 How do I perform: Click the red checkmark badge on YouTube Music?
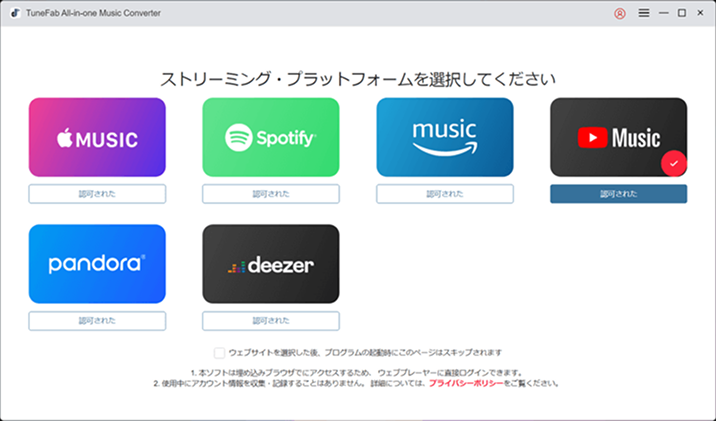point(673,164)
